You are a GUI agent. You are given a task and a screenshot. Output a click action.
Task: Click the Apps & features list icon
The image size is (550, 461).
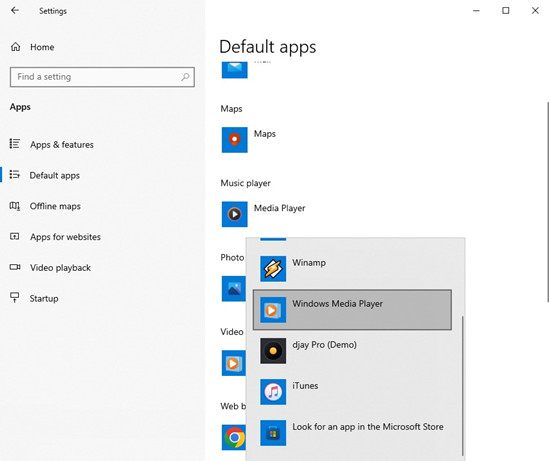point(14,143)
